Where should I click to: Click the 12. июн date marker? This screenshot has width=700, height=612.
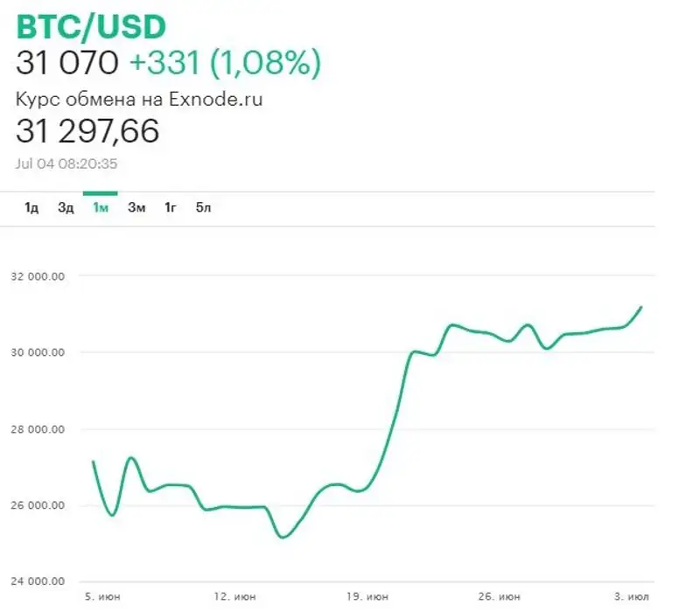click(234, 596)
